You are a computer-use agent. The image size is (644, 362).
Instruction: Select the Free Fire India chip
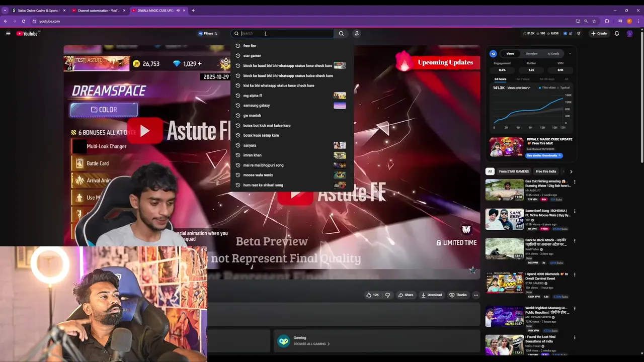pyautogui.click(x=546, y=171)
